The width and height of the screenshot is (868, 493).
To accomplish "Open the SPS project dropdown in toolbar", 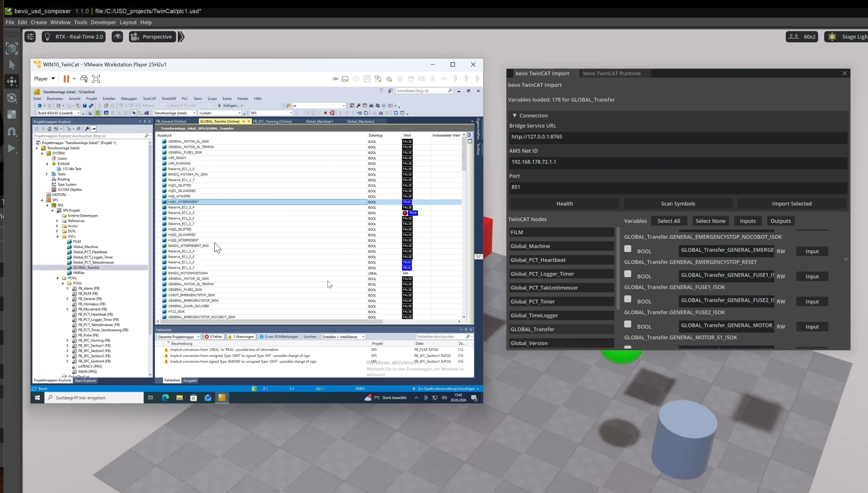I will (x=271, y=113).
